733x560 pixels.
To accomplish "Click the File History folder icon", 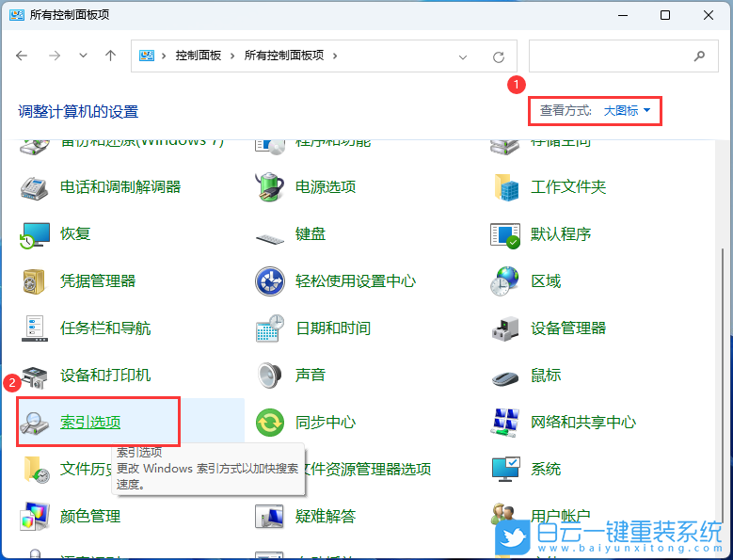I will (36, 470).
